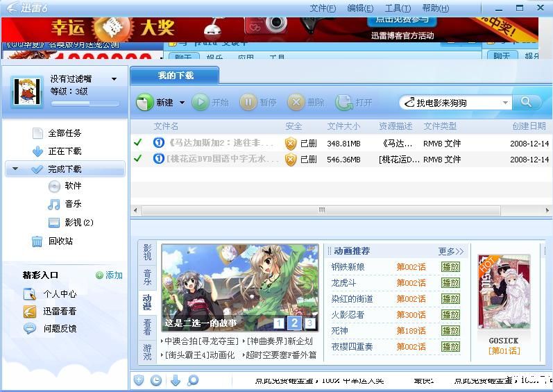553x392 pixels.
Task: Click the 更多>> link in 动画推荐
Action: (451, 251)
